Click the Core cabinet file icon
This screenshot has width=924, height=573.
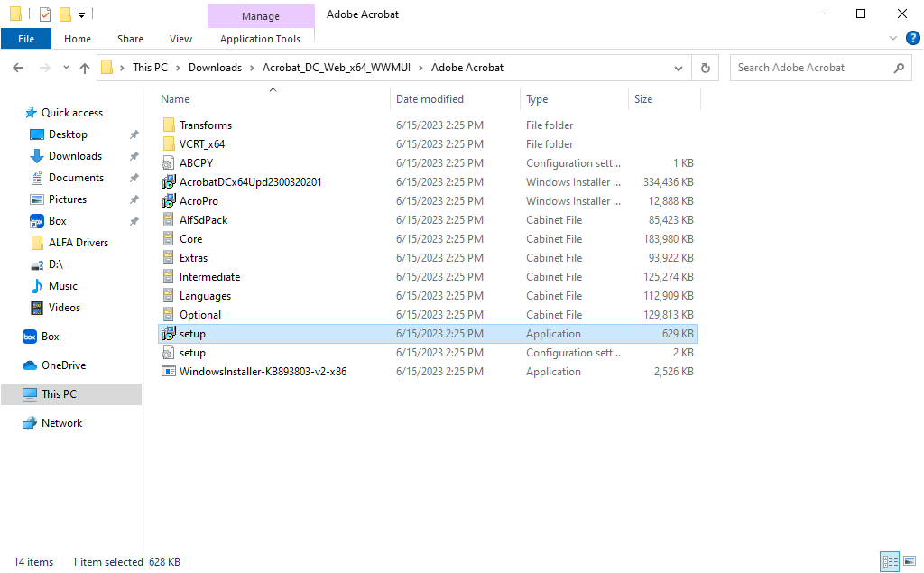coord(169,239)
